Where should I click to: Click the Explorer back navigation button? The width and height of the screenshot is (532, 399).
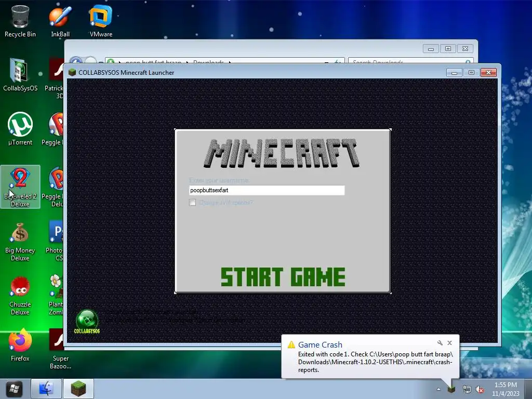(76, 60)
